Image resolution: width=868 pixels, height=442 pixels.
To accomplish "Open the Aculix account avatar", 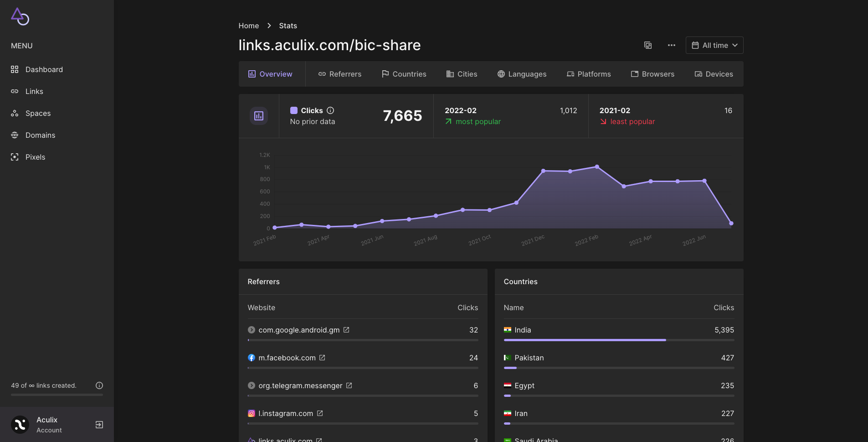I will tap(20, 425).
